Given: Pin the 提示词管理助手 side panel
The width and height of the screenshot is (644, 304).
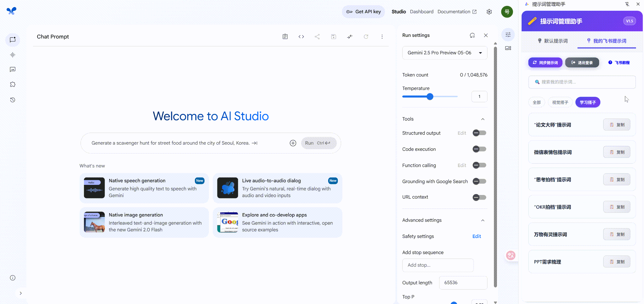Looking at the screenshot, I should [627, 4].
